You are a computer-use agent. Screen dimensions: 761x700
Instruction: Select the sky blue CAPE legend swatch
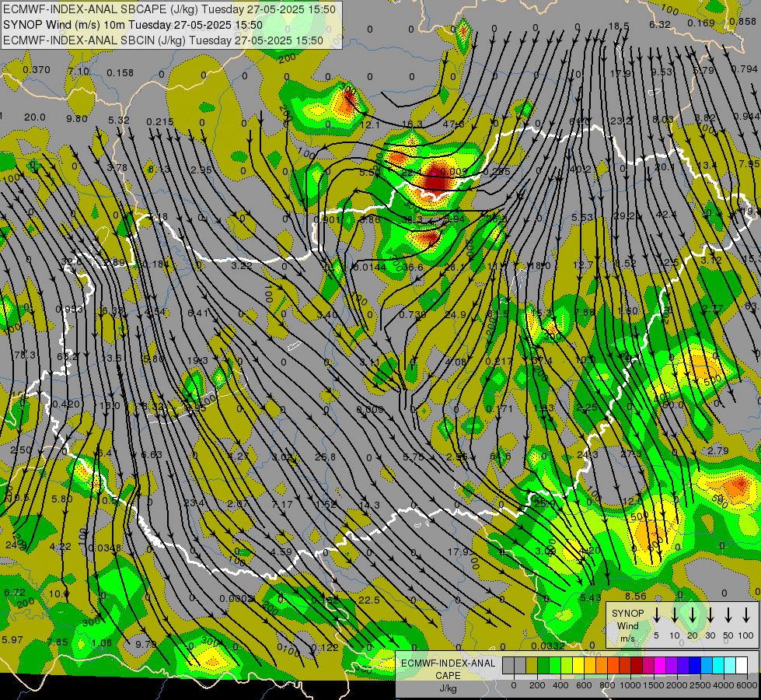706,665
